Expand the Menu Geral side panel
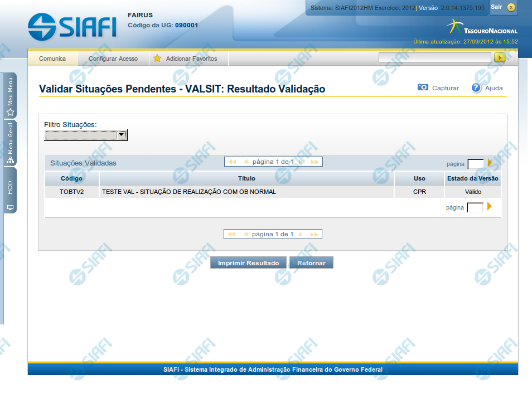Image resolution: width=532 pixels, height=399 pixels. 10,143
